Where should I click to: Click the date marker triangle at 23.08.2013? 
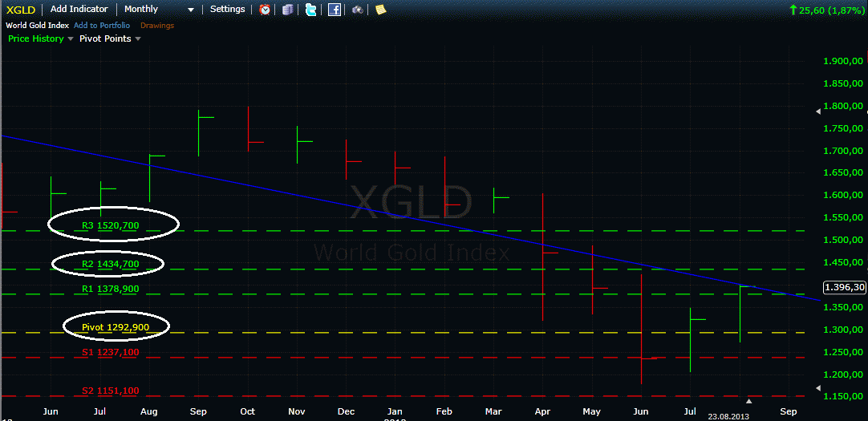(749, 400)
